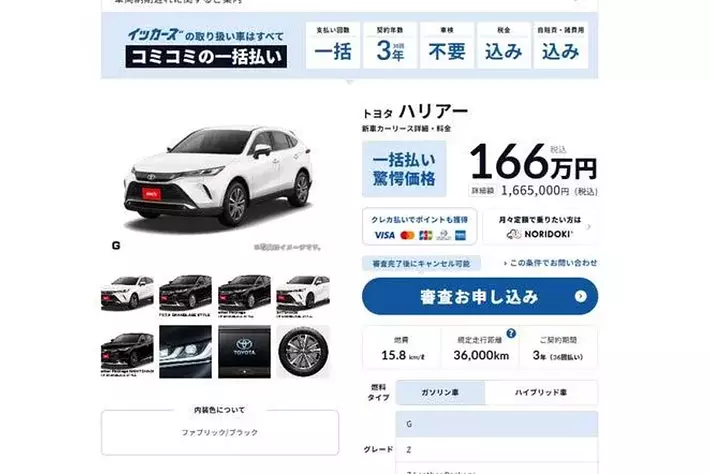Screen dimensions: 710x474
Task: Click the arrow icon on apply button
Action: pyautogui.click(x=580, y=296)
